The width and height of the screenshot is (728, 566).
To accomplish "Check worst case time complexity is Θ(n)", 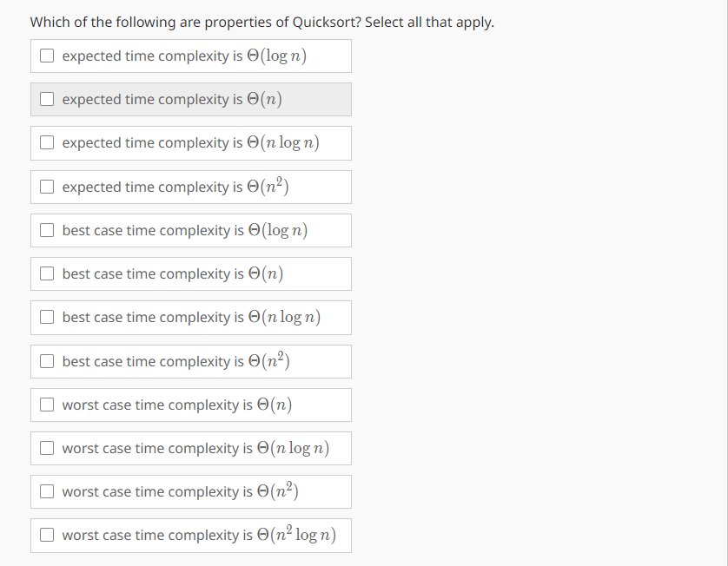I will pos(47,405).
